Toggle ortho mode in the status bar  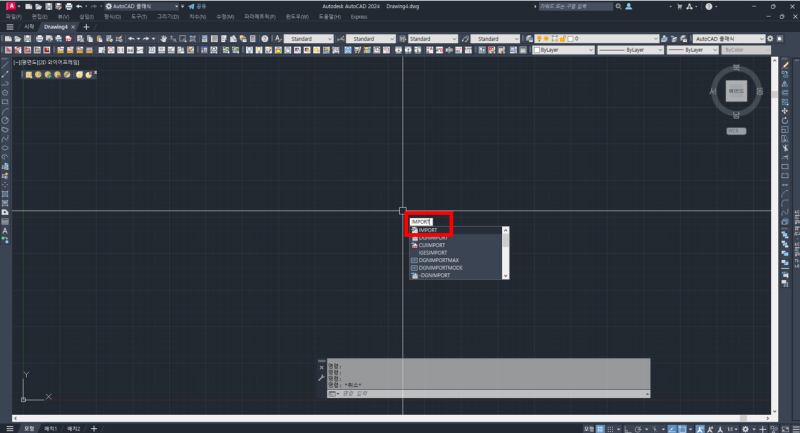pos(628,429)
